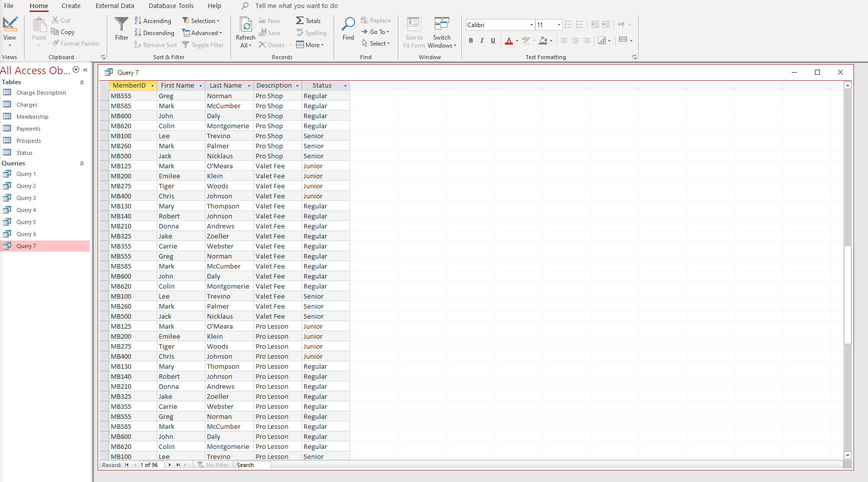Open the font size 11 dropdown
The height and width of the screenshot is (482, 868).
click(559, 25)
